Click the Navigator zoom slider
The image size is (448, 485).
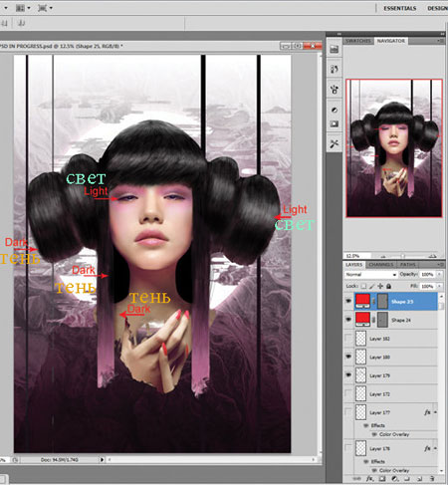(x=403, y=256)
